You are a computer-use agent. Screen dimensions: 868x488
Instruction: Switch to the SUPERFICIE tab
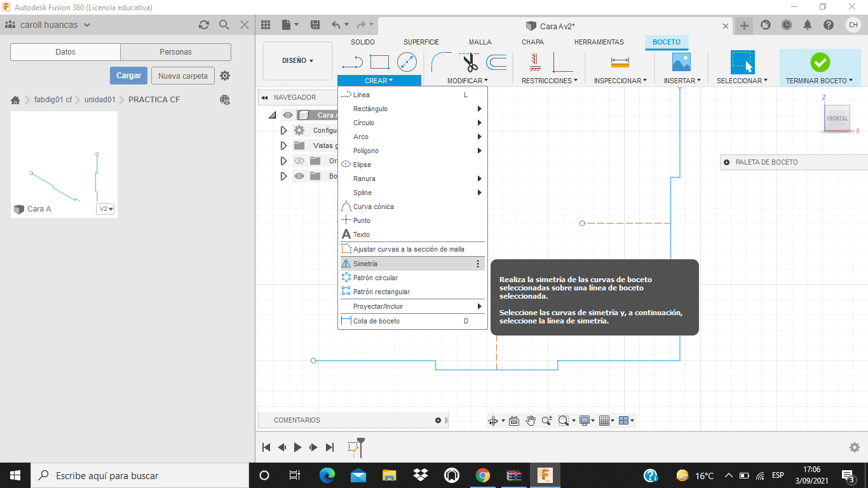[x=421, y=42]
